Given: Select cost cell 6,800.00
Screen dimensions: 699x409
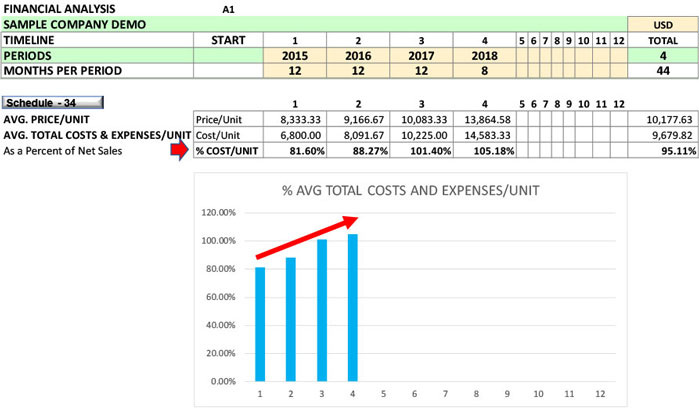Looking at the screenshot, I should click(295, 135).
